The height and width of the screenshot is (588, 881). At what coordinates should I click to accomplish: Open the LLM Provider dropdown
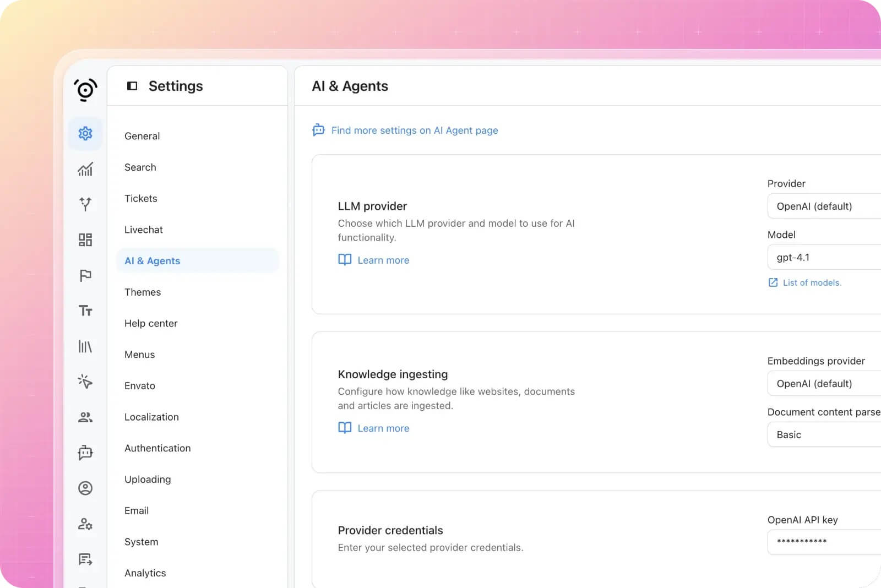[x=824, y=206]
